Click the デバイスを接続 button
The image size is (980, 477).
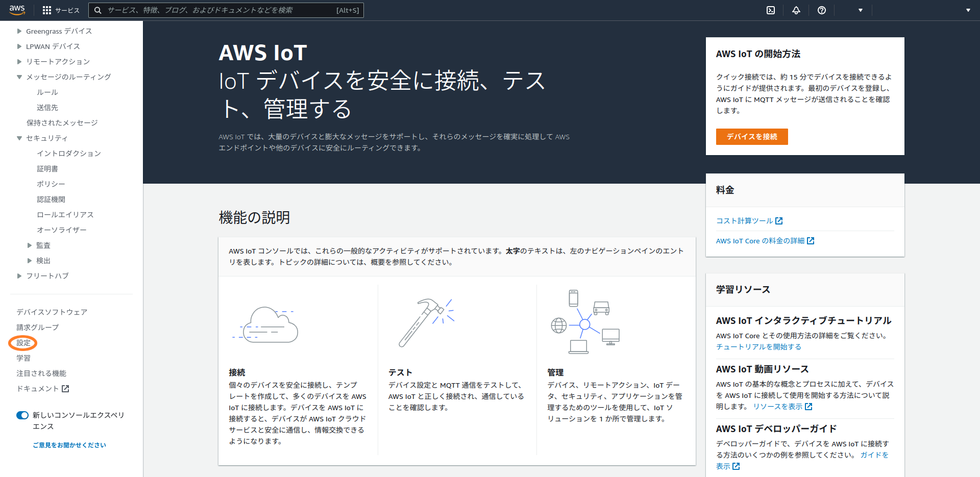pos(751,137)
